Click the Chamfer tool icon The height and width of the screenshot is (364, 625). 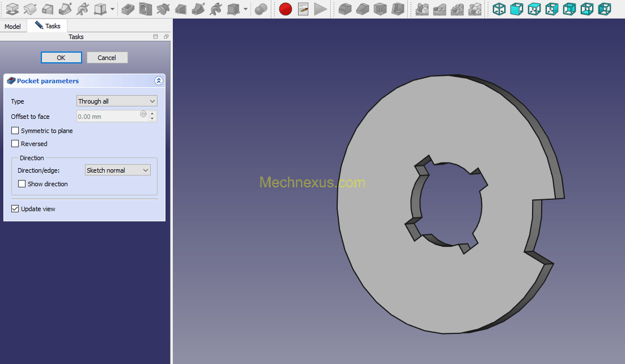[x=363, y=9]
